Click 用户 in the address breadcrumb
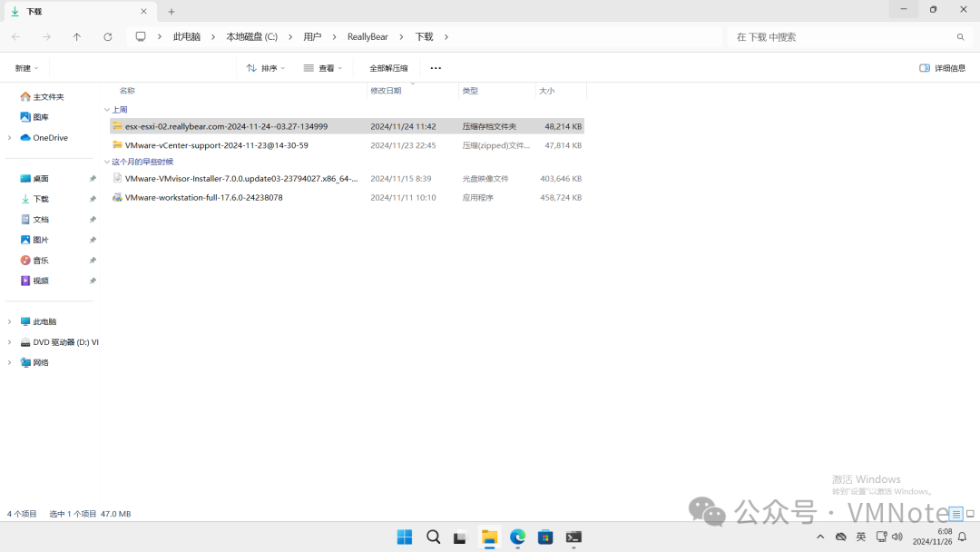980x552 pixels. (312, 37)
